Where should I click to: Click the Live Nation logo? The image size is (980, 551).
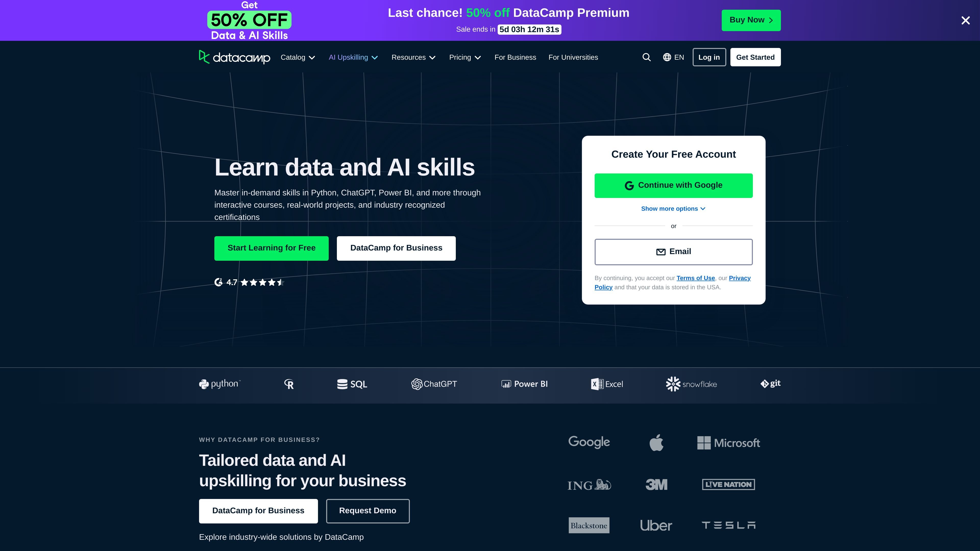pos(729,484)
